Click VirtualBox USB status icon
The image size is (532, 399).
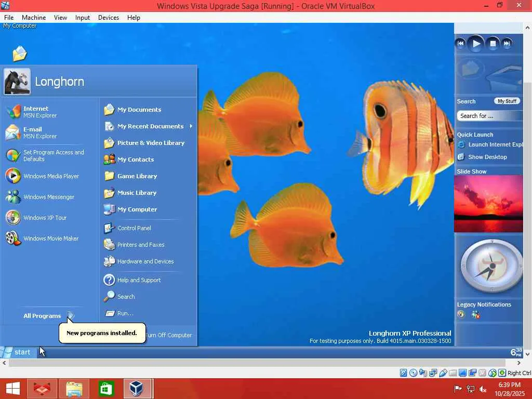pos(443,373)
